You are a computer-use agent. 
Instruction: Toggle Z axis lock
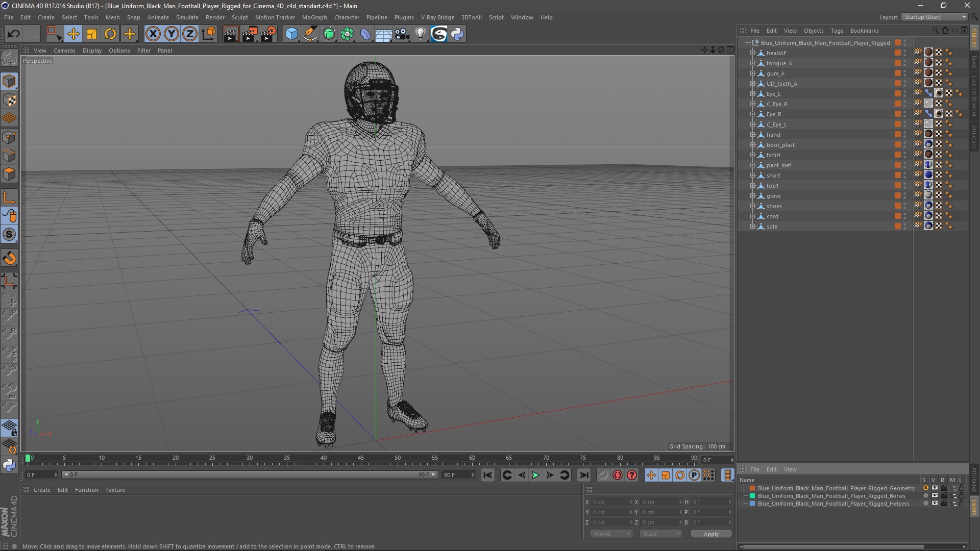pyautogui.click(x=190, y=34)
